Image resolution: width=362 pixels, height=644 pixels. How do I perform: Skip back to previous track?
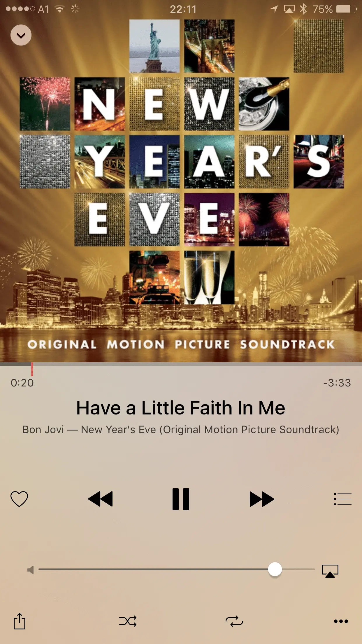click(100, 499)
